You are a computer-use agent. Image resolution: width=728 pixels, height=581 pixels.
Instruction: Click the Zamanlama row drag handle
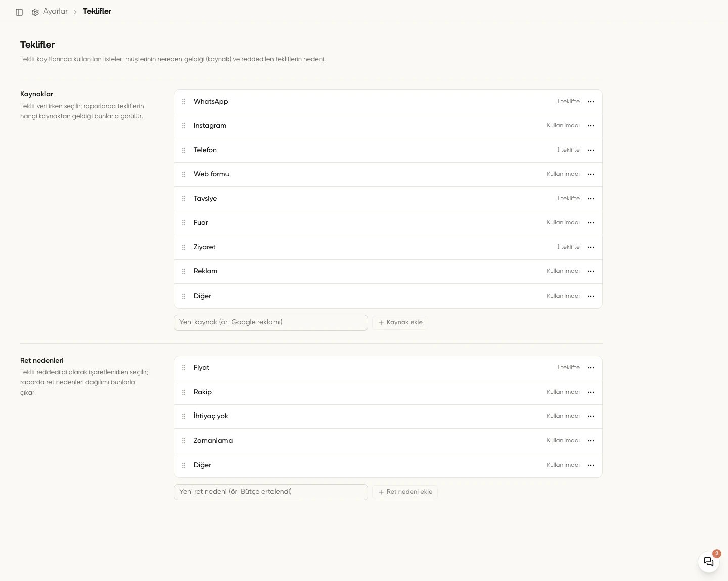click(184, 441)
